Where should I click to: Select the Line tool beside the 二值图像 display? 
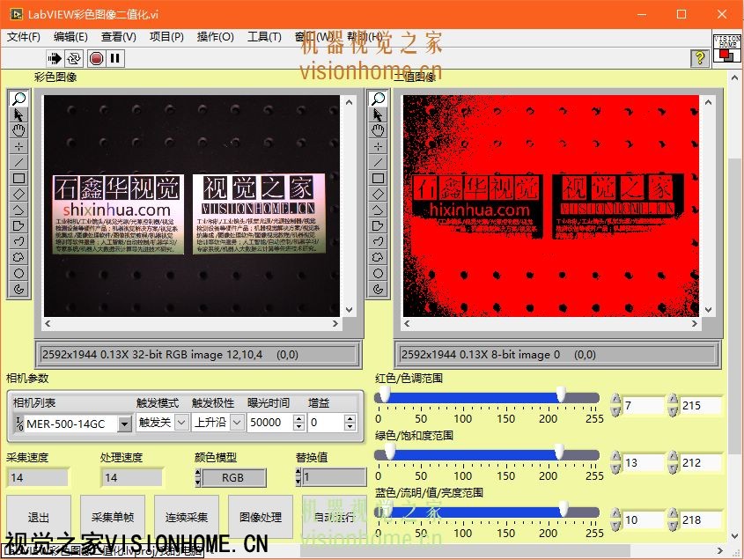[x=378, y=162]
